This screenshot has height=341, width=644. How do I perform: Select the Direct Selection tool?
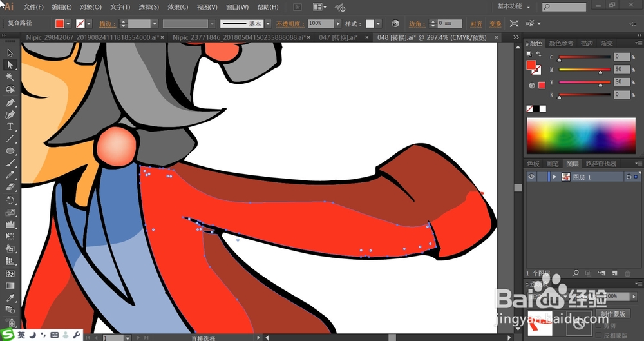pyautogui.click(x=10, y=64)
